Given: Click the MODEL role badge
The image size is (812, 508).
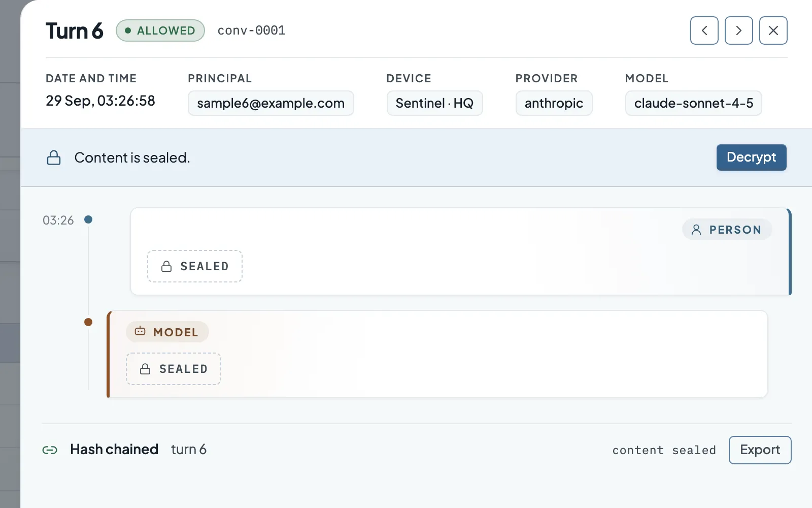Looking at the screenshot, I should (167, 332).
